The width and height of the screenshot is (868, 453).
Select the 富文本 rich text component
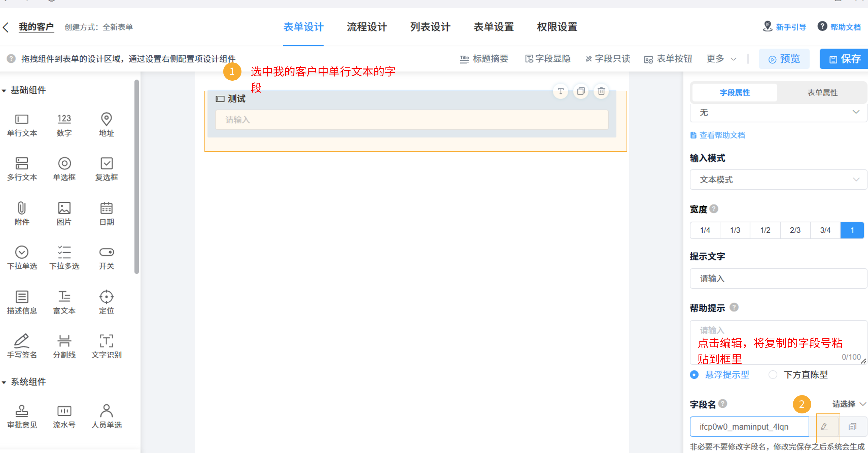64,302
